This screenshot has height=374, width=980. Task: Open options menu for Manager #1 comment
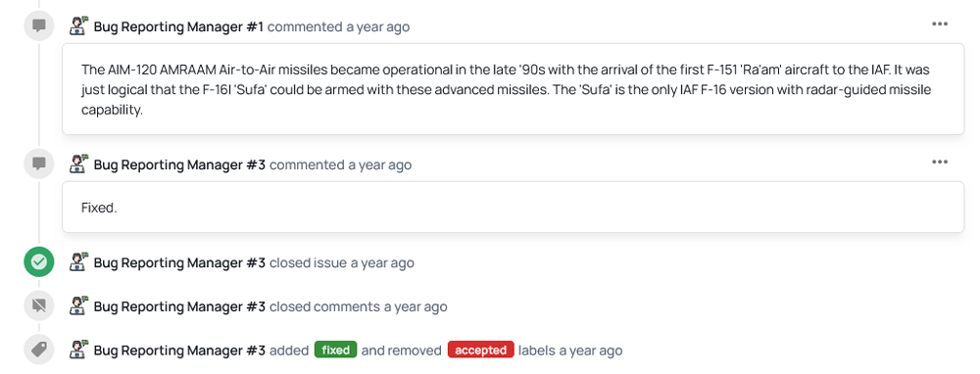[940, 23]
